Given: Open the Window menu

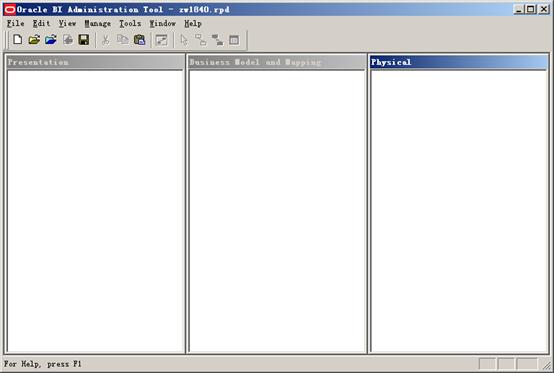Looking at the screenshot, I should pos(163,24).
